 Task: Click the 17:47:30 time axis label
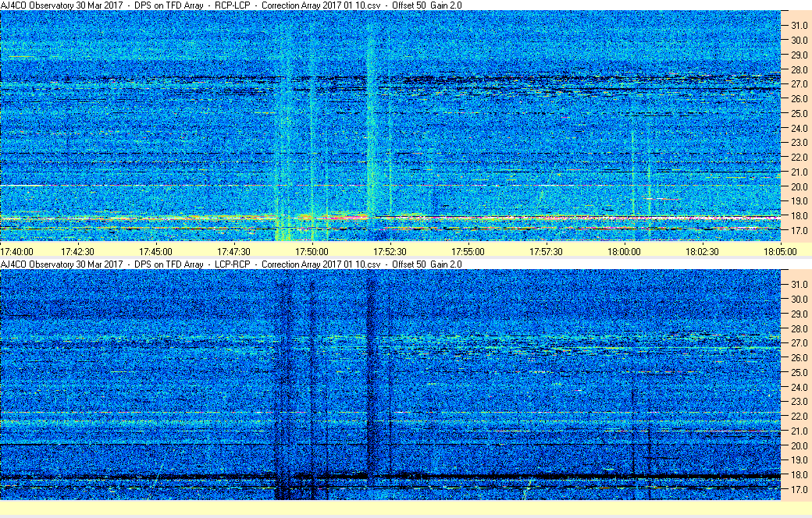click(x=234, y=251)
